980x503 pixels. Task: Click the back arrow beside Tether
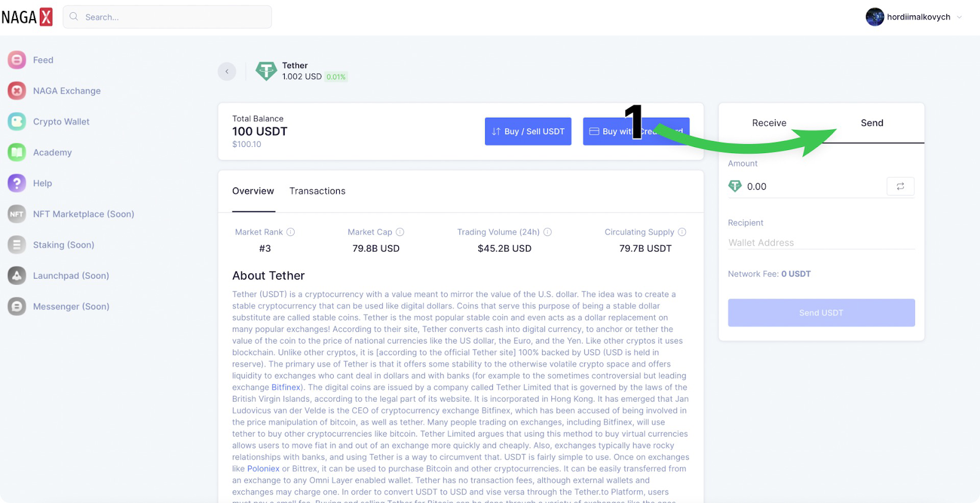point(227,71)
